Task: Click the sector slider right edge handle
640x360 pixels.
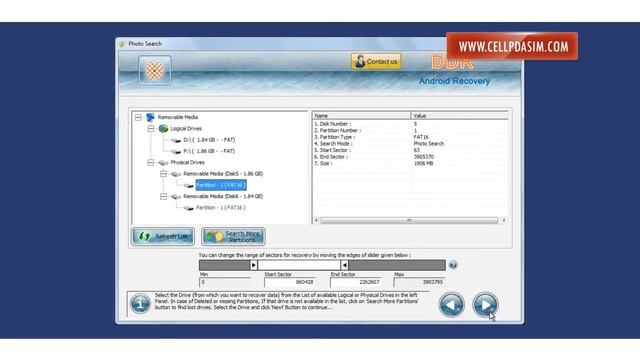Action: 344,265
